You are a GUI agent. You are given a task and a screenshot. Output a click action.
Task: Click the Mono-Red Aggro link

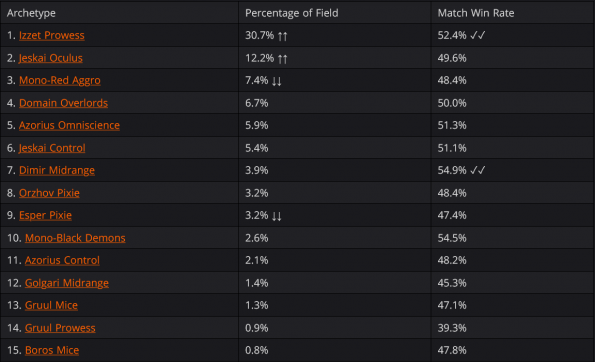[60, 80]
